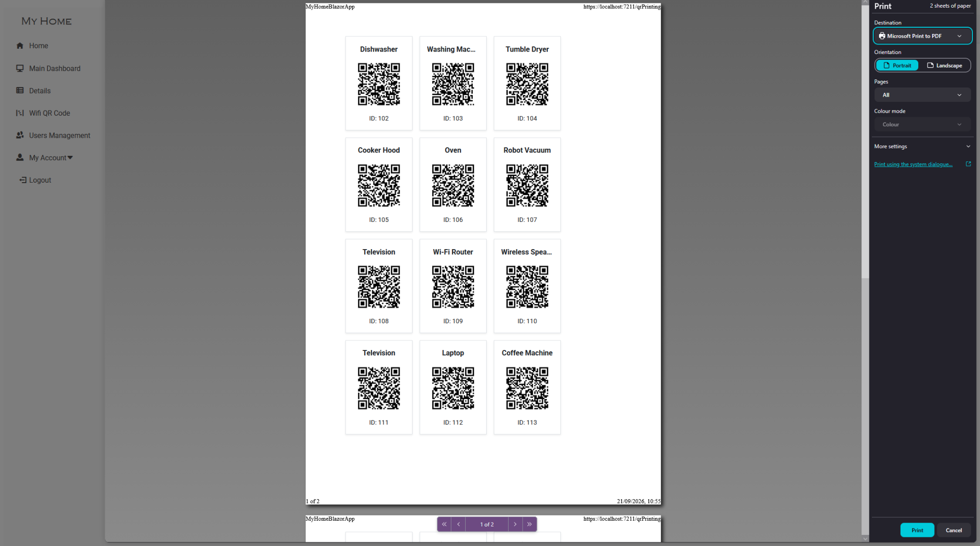The height and width of the screenshot is (546, 980).
Task: Go to the next page arrow
Action: [515, 524]
